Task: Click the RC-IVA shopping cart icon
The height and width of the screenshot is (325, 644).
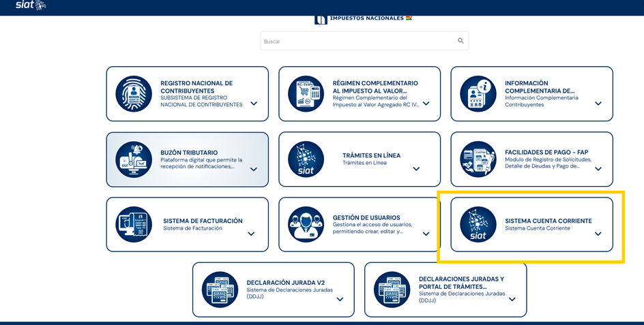Action: click(x=306, y=93)
